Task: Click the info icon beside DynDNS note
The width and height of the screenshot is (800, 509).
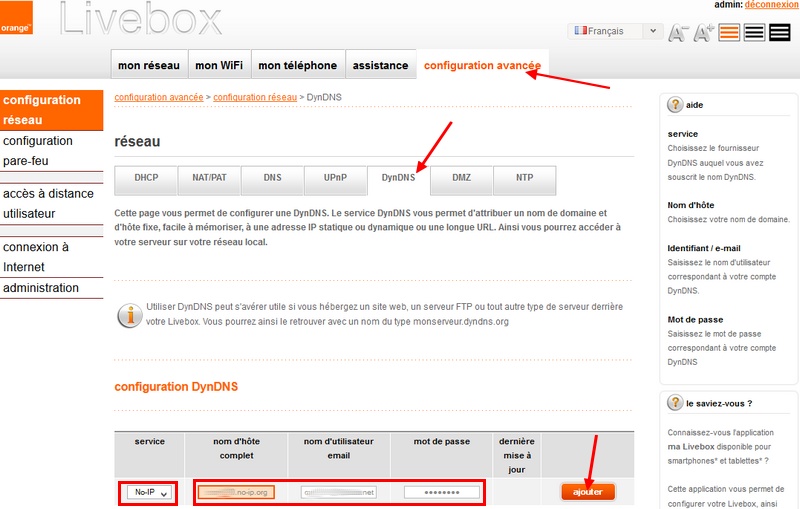Action: [x=129, y=316]
